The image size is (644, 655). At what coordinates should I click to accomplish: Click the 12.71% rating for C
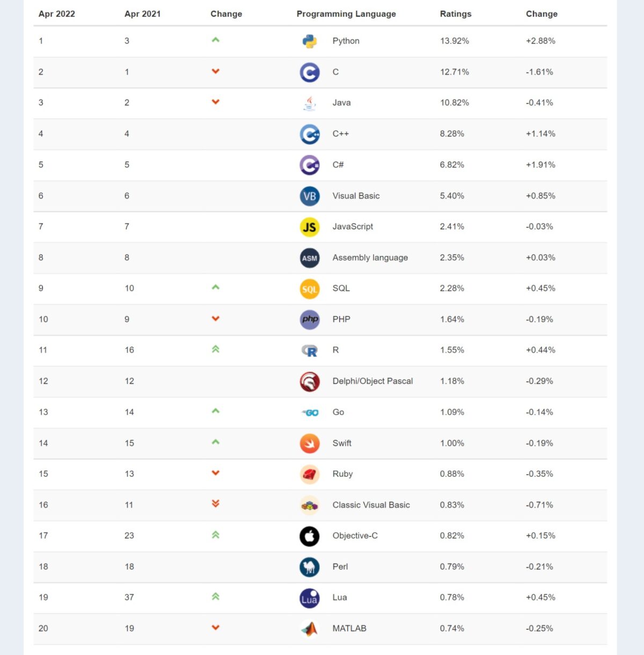455,72
